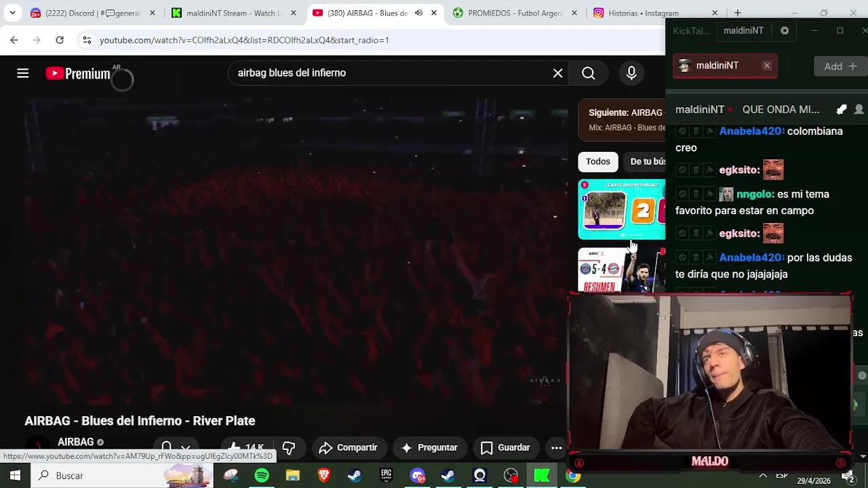Image resolution: width=868 pixels, height=488 pixels.
Task: Clear the YouTube search text with X
Action: [x=557, y=73]
